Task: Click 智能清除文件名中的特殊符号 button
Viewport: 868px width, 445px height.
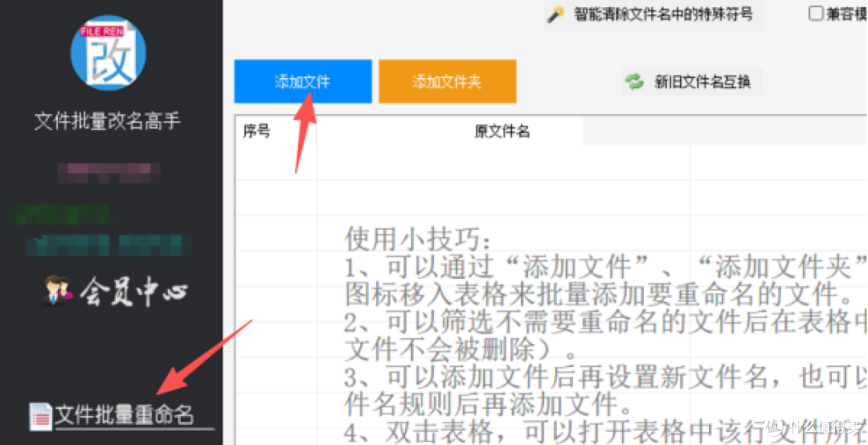Action: [653, 14]
